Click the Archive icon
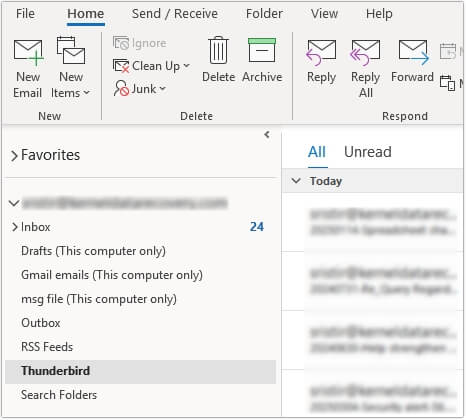 (x=262, y=50)
